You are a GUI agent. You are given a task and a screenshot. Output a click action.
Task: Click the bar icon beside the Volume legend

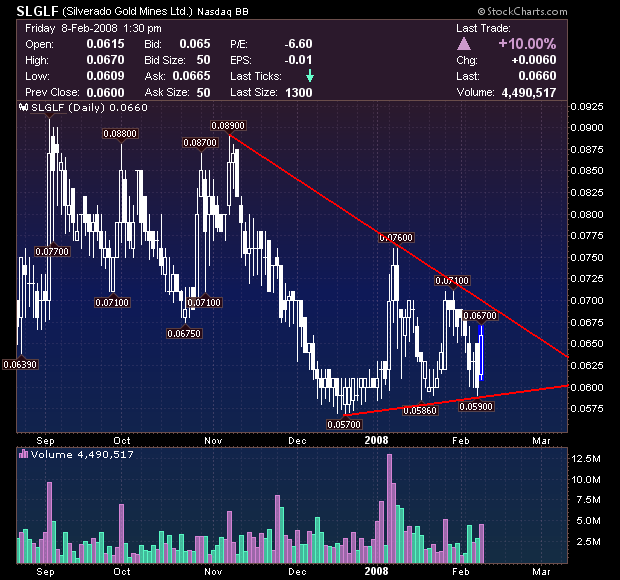coord(24,454)
